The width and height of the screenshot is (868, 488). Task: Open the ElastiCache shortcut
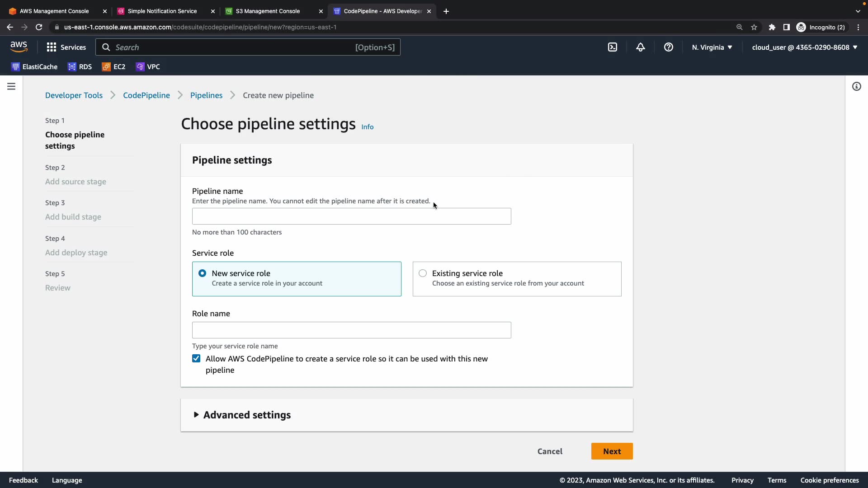click(34, 67)
